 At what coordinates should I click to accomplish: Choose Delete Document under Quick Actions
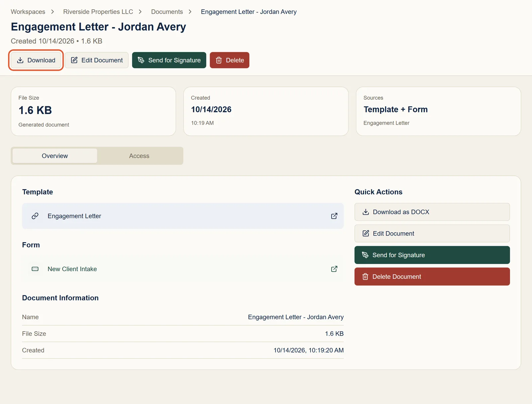[x=432, y=276]
